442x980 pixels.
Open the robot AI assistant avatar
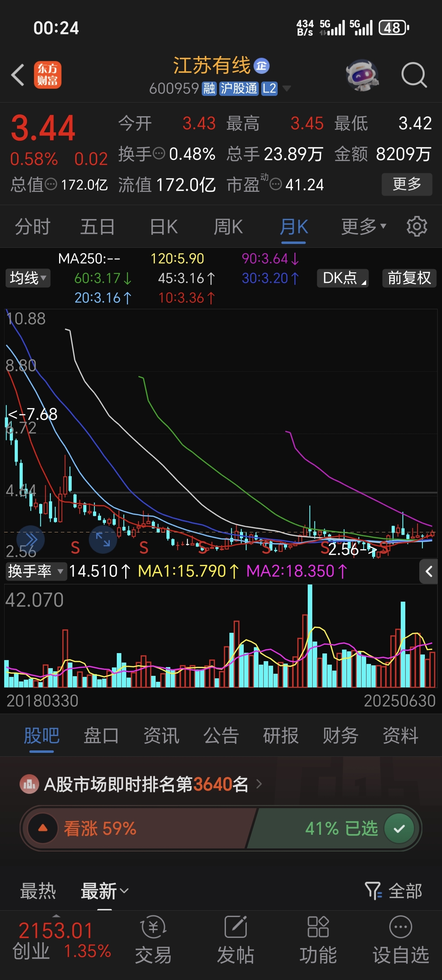(362, 75)
